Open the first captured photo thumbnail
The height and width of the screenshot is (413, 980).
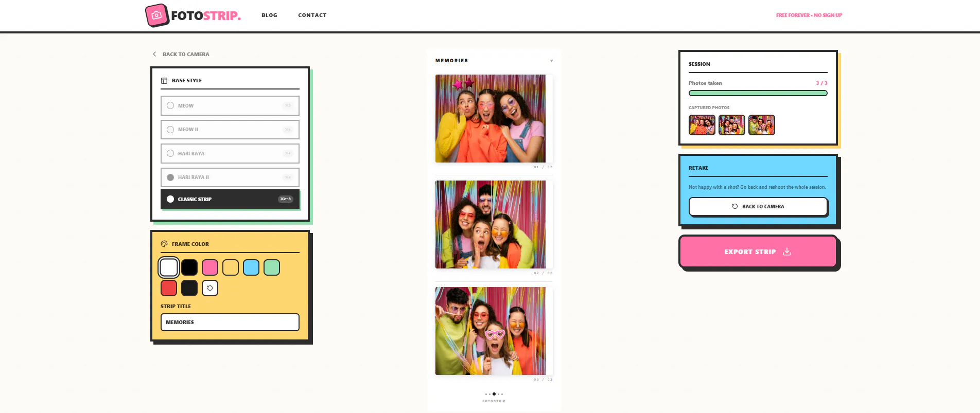(x=702, y=125)
